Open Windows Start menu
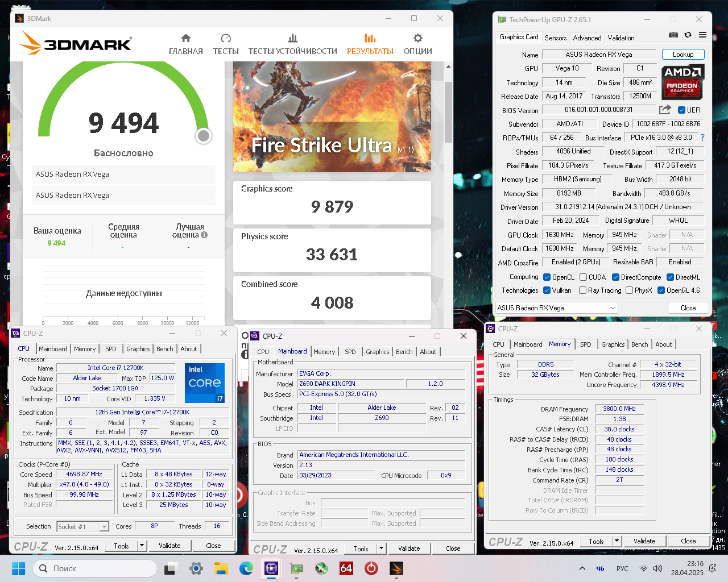 19,568
